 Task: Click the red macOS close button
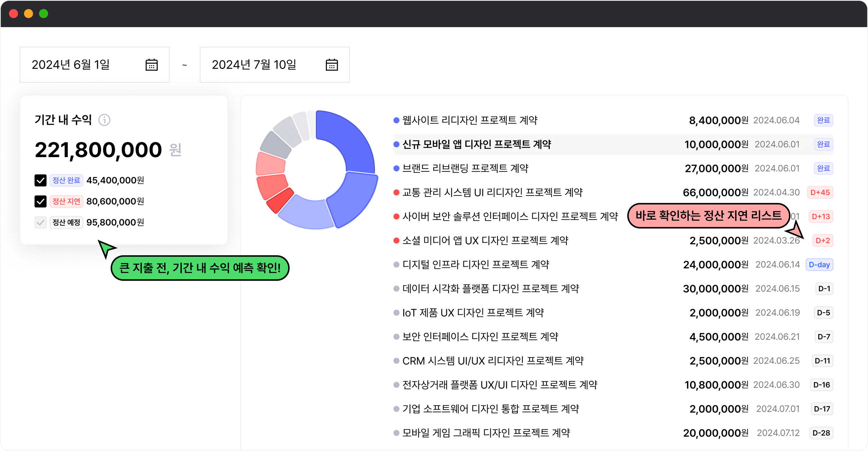click(14, 14)
